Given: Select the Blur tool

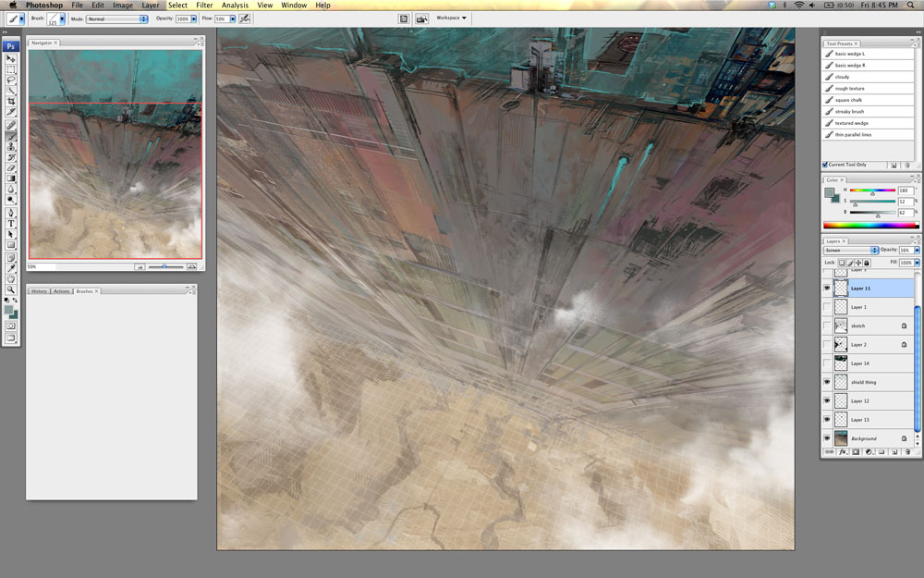Looking at the screenshot, I should [x=10, y=189].
